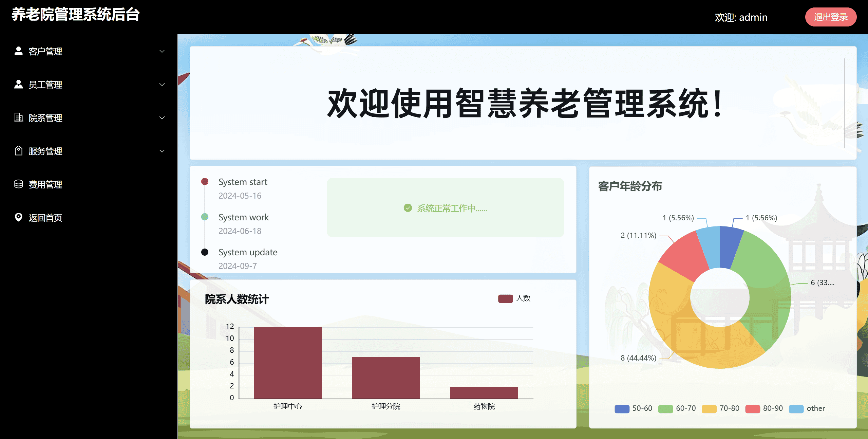Image resolution: width=868 pixels, height=439 pixels.
Task: Click the 护理中心 bar in chart
Action: coord(287,363)
